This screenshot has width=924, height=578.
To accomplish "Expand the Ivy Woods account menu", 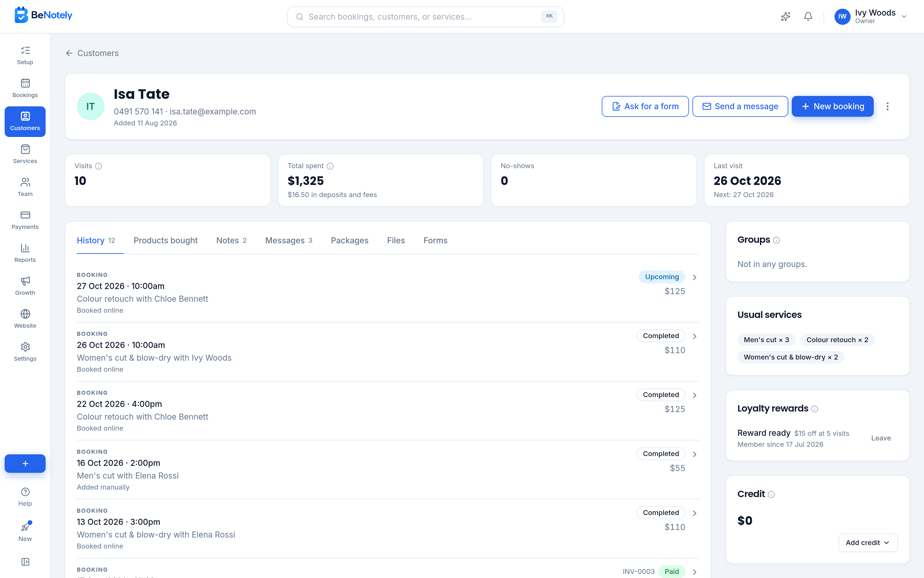I will [x=871, y=16].
